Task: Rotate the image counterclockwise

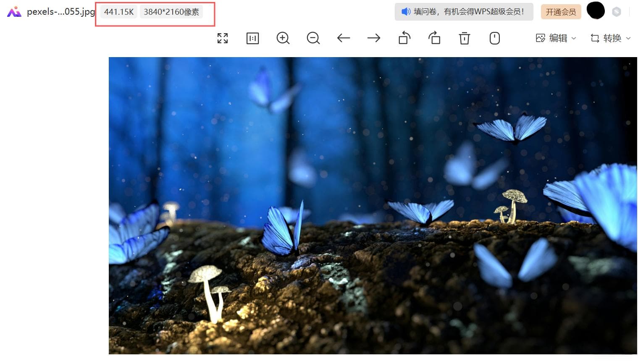Action: coord(404,38)
